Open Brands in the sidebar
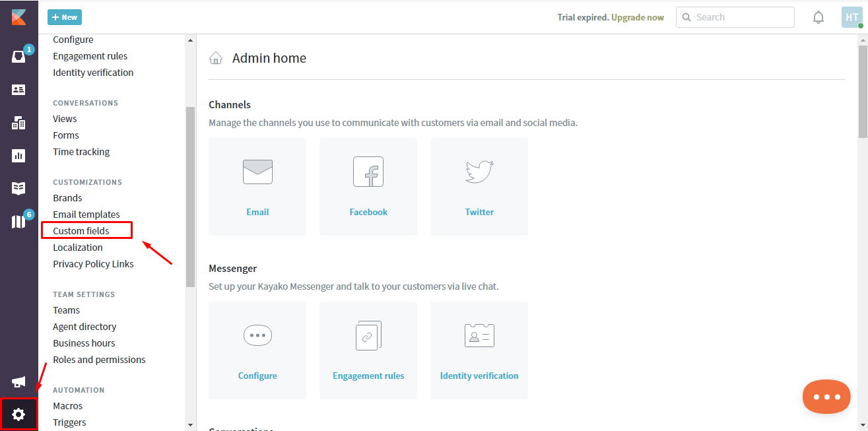 click(67, 198)
